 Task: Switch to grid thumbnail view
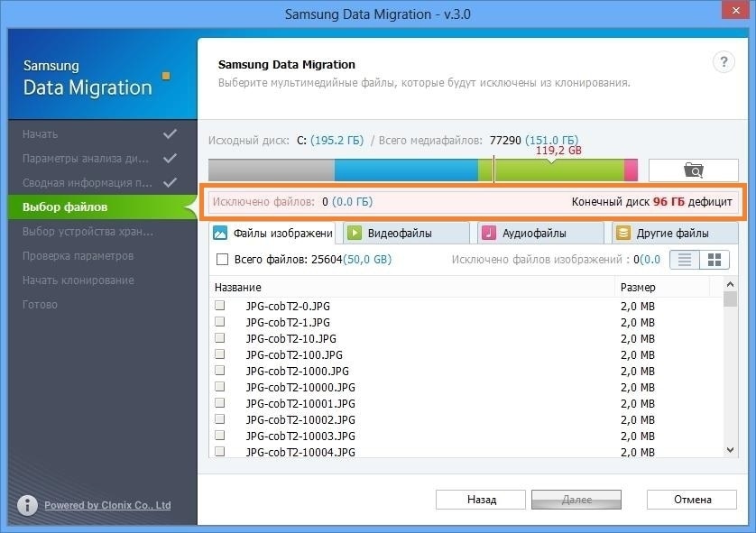715,260
